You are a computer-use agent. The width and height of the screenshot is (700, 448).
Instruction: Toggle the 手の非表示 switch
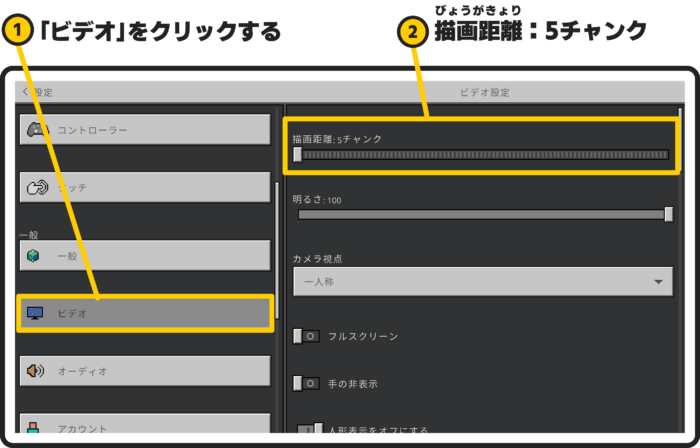pos(306,383)
